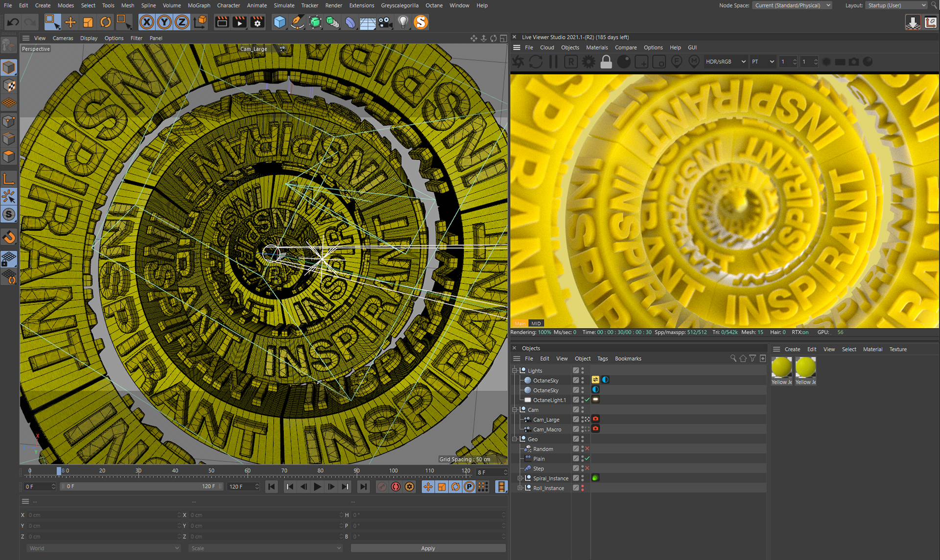Click the Live Viewer settings gear icon
The width and height of the screenshot is (940, 560).
point(588,62)
